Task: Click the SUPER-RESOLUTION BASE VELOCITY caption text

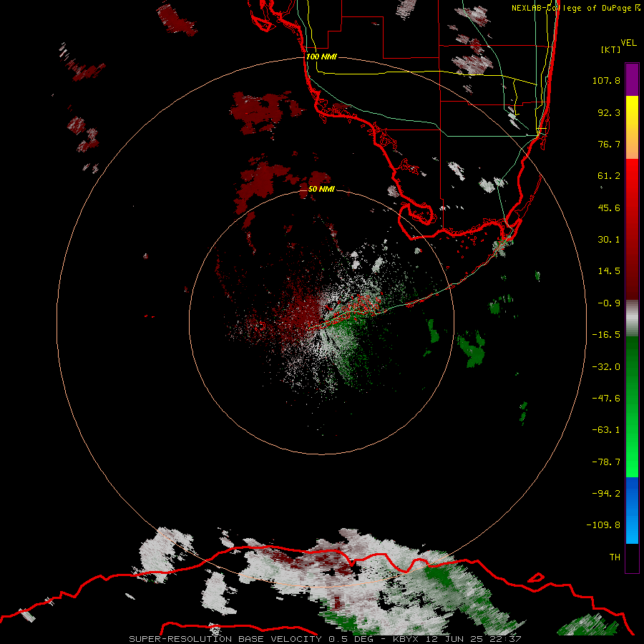Action: tap(225, 639)
